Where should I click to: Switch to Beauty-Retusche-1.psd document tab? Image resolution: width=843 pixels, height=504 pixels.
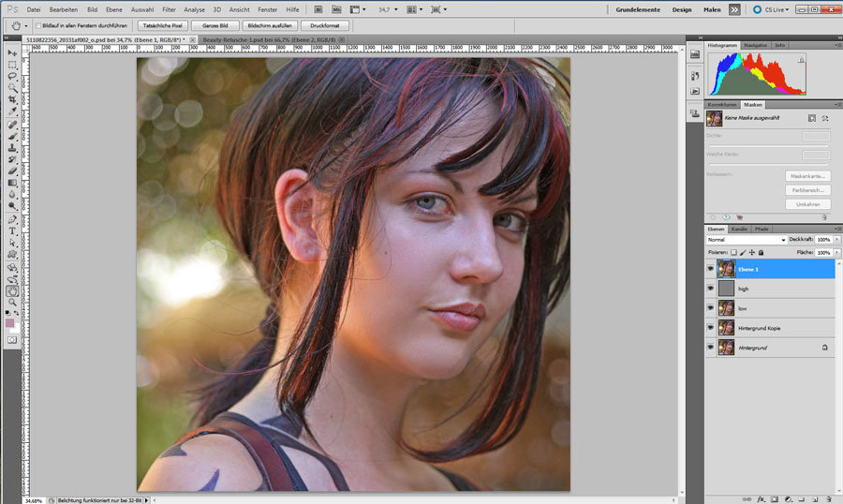[x=270, y=39]
